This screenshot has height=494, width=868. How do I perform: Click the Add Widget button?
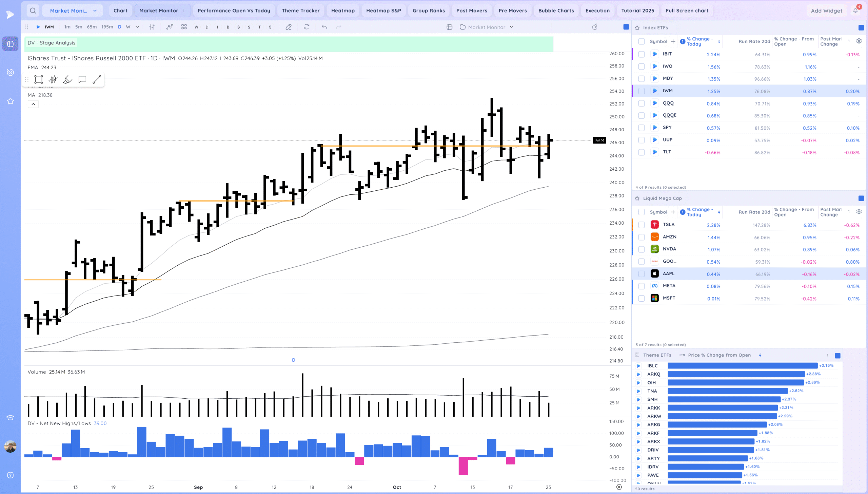[x=826, y=11]
